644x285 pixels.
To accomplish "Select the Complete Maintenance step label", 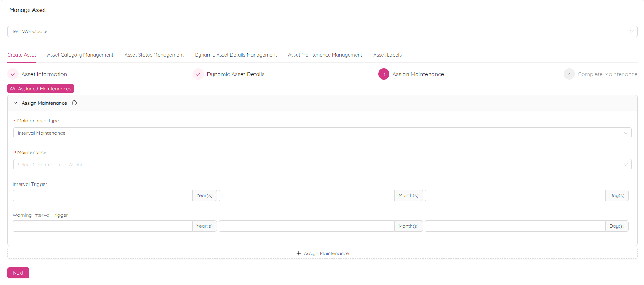I will (x=607, y=74).
